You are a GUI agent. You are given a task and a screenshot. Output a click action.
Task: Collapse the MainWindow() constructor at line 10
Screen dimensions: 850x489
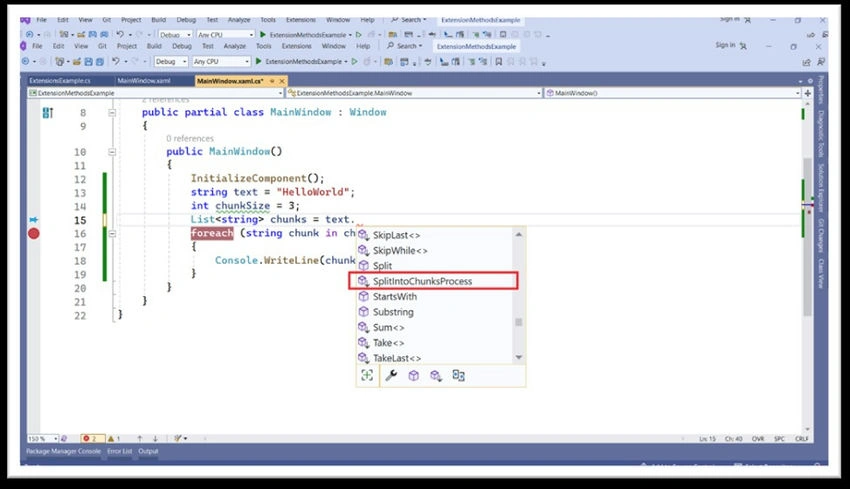[x=112, y=152]
